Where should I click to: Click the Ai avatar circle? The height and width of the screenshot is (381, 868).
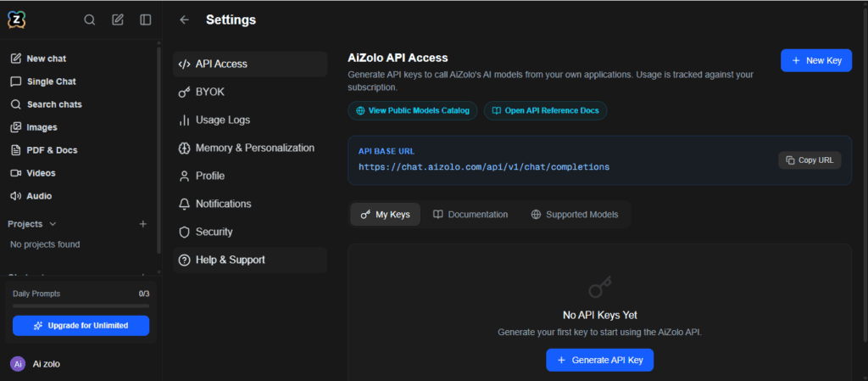pyautogui.click(x=18, y=364)
